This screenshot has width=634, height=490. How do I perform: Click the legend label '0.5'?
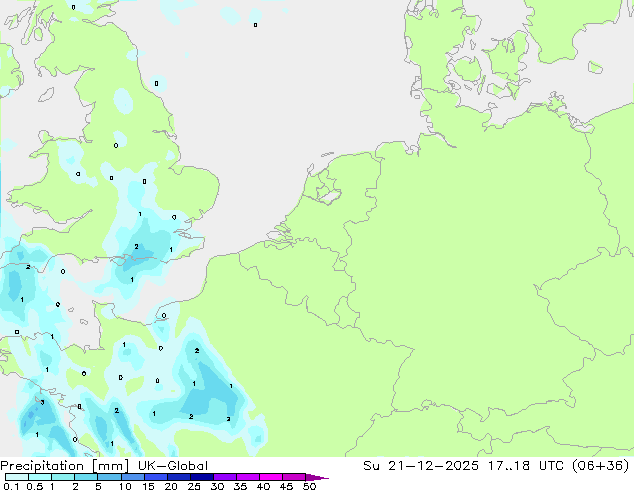pyautogui.click(x=34, y=486)
